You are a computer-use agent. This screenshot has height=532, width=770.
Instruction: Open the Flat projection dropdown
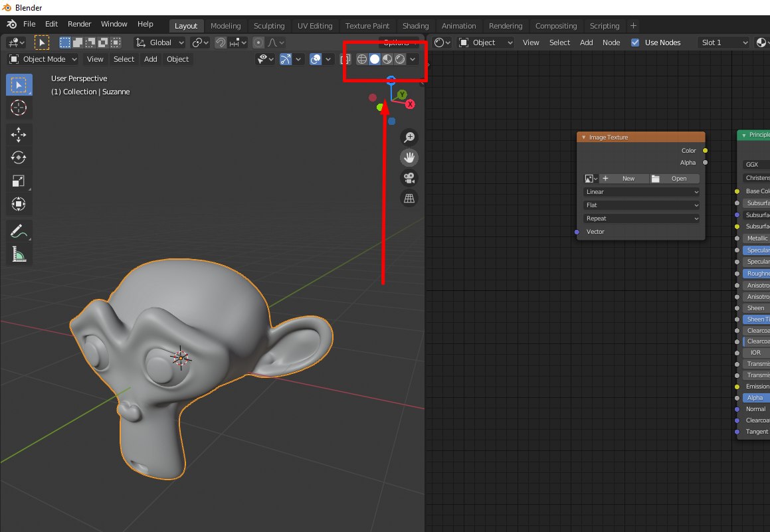click(641, 205)
